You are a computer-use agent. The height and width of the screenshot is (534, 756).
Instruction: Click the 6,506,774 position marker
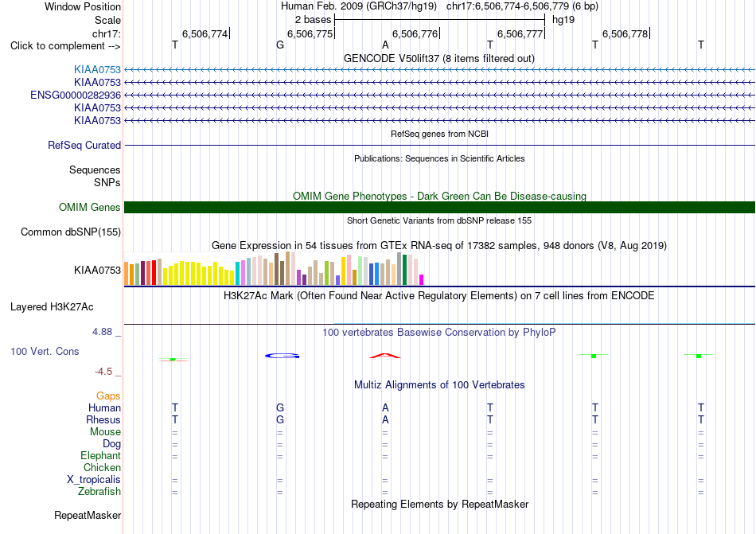[x=205, y=33]
